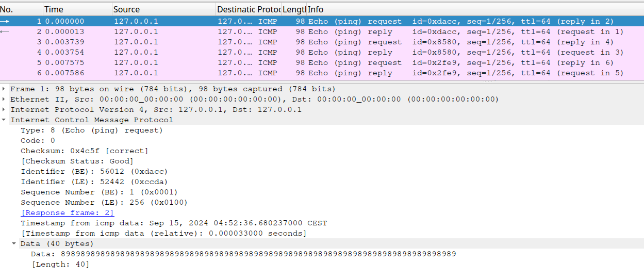Click the request arrow marker beside packet 1
The height and width of the screenshot is (279, 644).
(x=5, y=21)
